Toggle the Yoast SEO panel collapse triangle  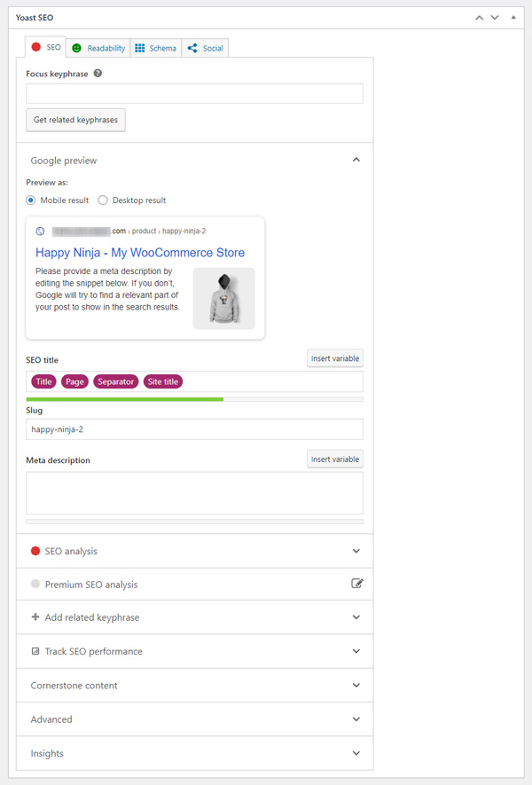(513, 17)
